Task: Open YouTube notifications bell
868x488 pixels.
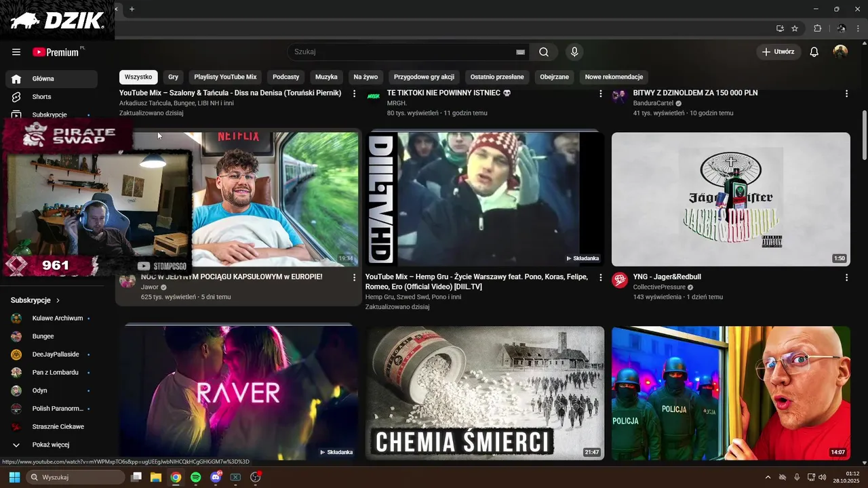Action: (x=814, y=52)
